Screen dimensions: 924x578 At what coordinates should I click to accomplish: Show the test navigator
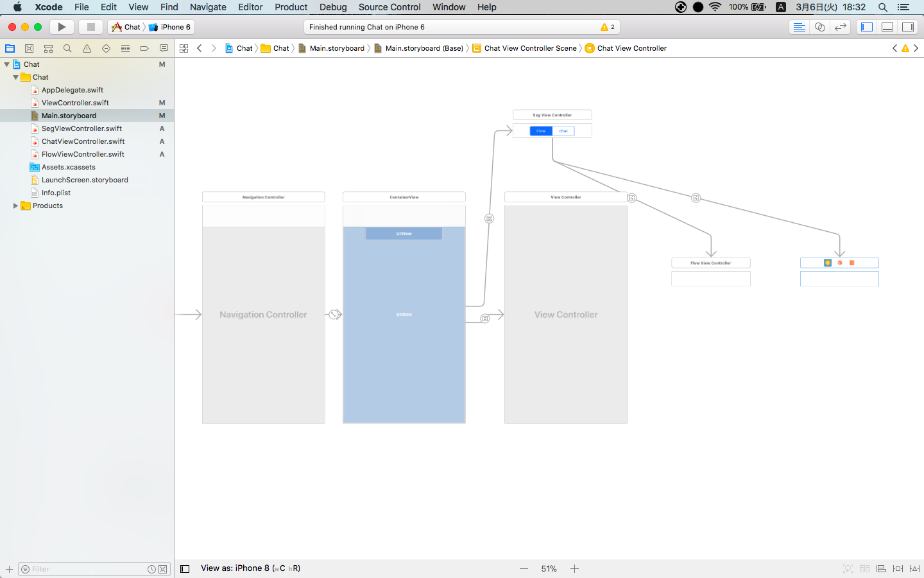(106, 48)
